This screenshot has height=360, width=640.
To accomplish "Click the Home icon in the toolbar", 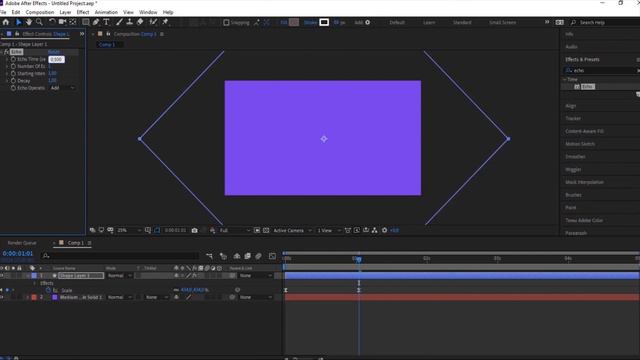I will tap(6, 22).
